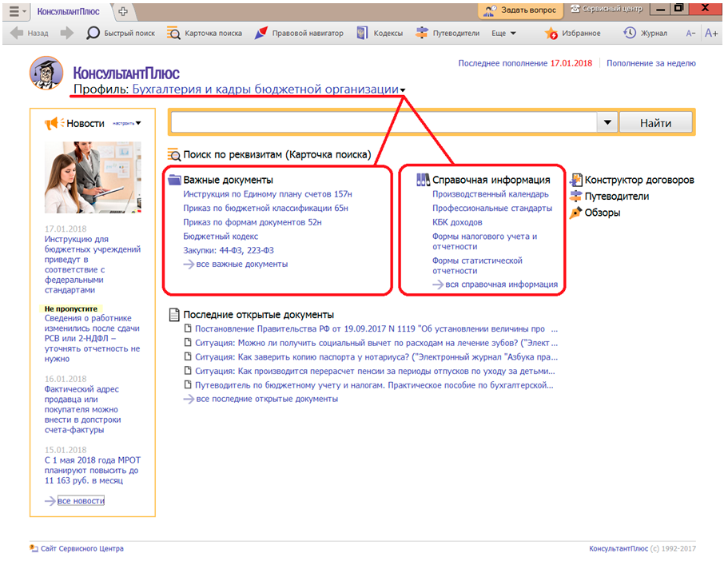728x569 pixels.
Task: Open Обзоры section
Action: 595,213
